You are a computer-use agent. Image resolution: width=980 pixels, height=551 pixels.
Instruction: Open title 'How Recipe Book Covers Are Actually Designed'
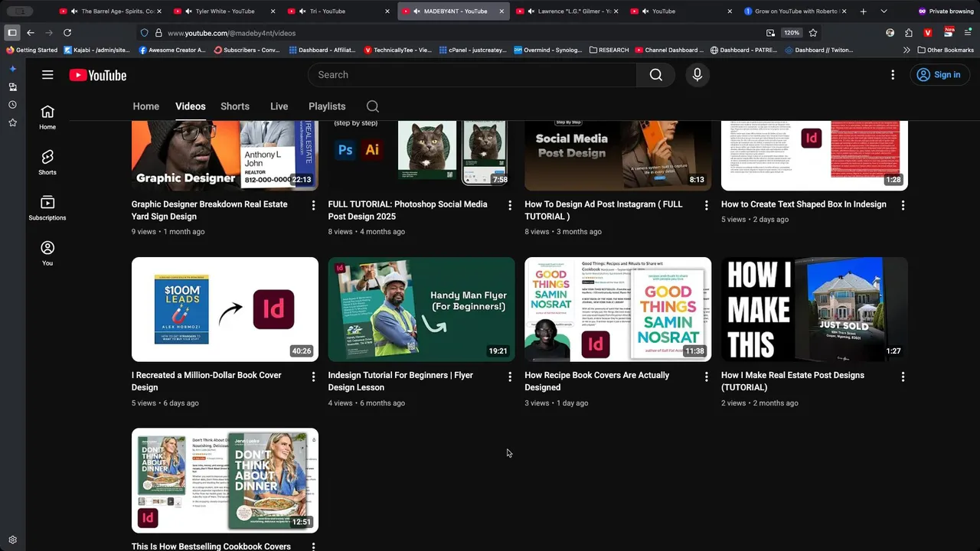click(597, 381)
